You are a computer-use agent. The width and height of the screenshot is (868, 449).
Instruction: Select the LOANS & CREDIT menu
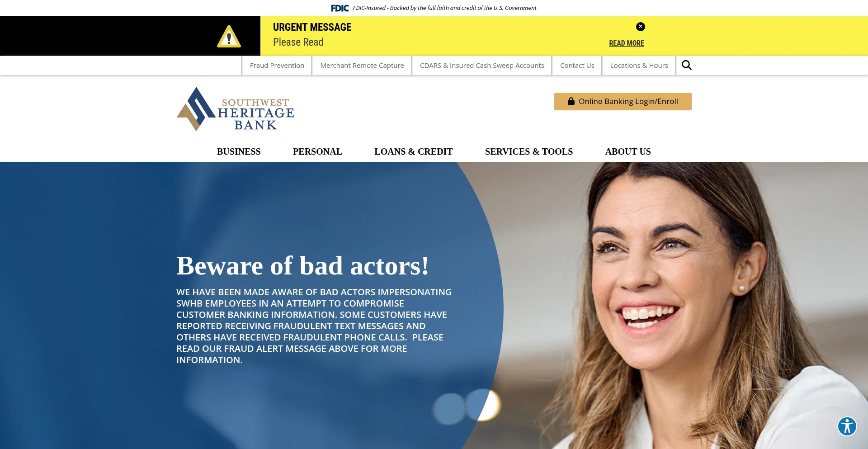click(414, 151)
